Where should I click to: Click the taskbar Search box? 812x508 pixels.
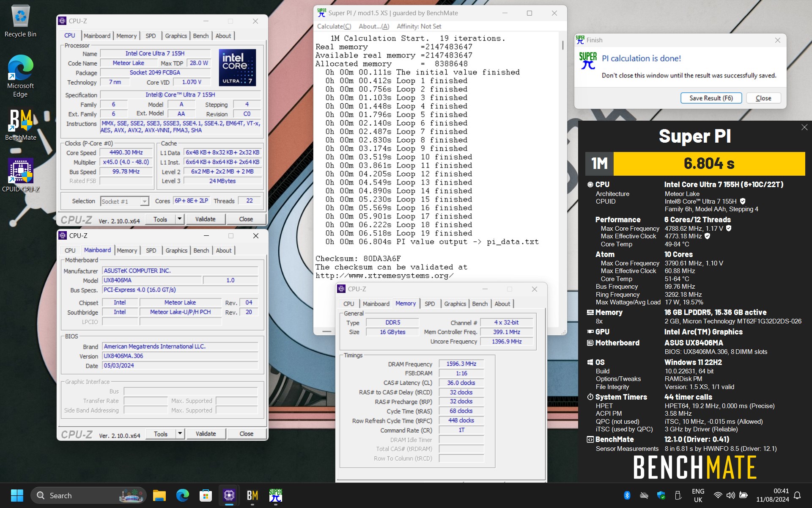point(88,495)
